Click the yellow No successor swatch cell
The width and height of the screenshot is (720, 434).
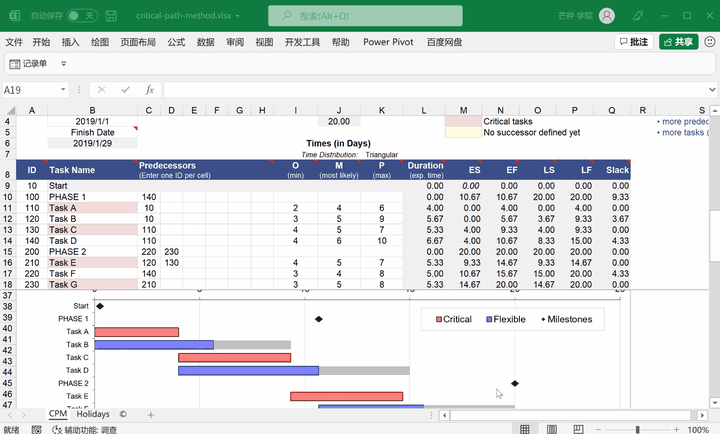[x=463, y=132]
